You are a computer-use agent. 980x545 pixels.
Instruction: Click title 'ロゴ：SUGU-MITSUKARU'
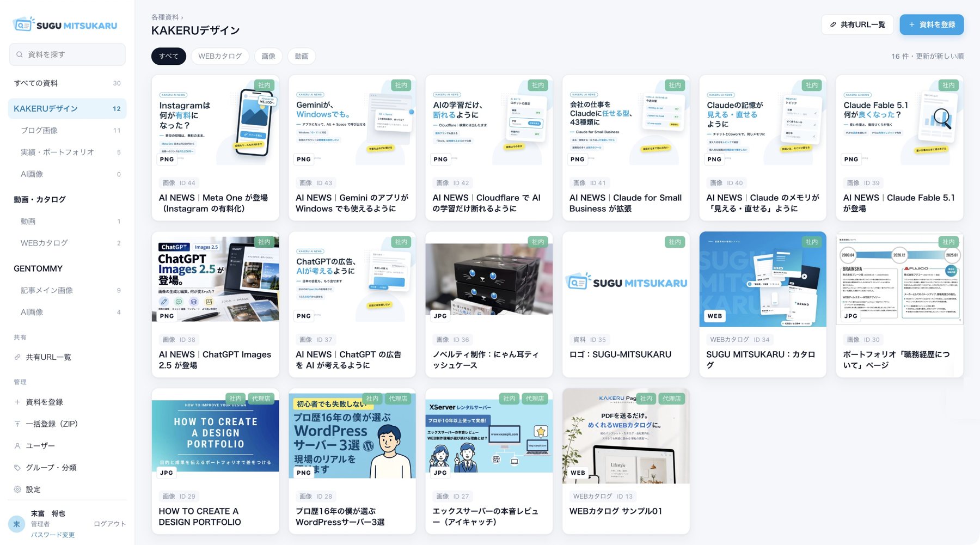(x=620, y=354)
